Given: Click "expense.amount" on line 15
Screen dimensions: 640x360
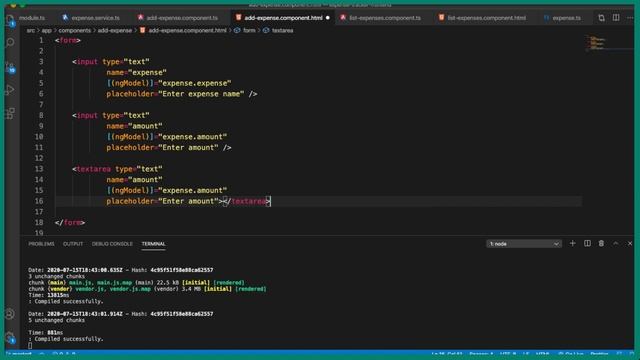Looking at the screenshot, I should [x=192, y=190].
